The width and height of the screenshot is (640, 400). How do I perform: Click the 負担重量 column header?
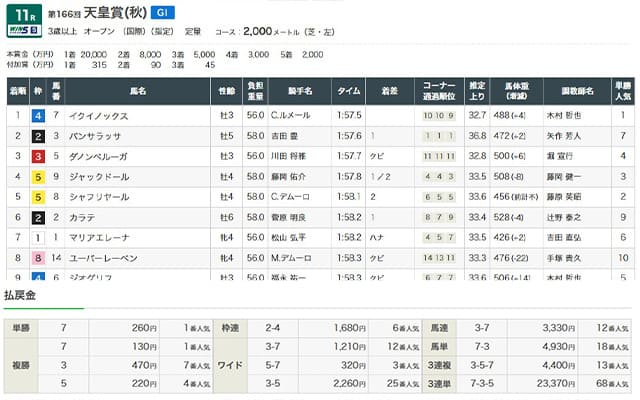(256, 91)
